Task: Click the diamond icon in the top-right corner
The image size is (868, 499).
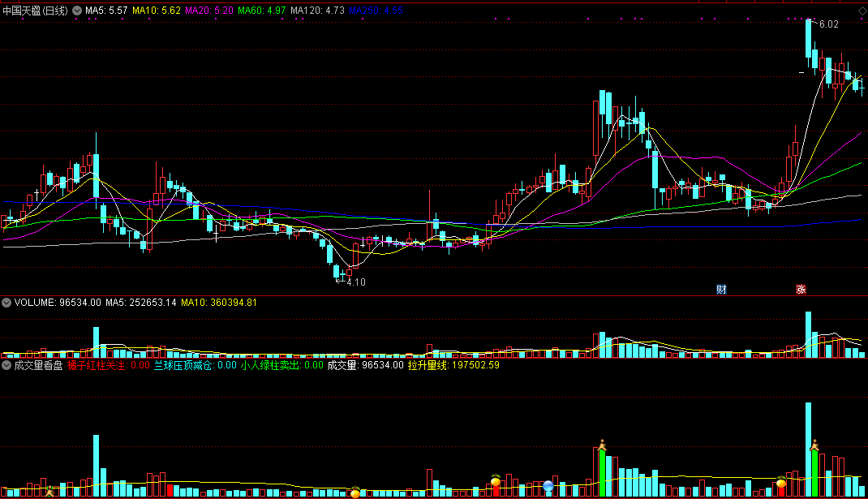Action: pyautogui.click(x=862, y=11)
